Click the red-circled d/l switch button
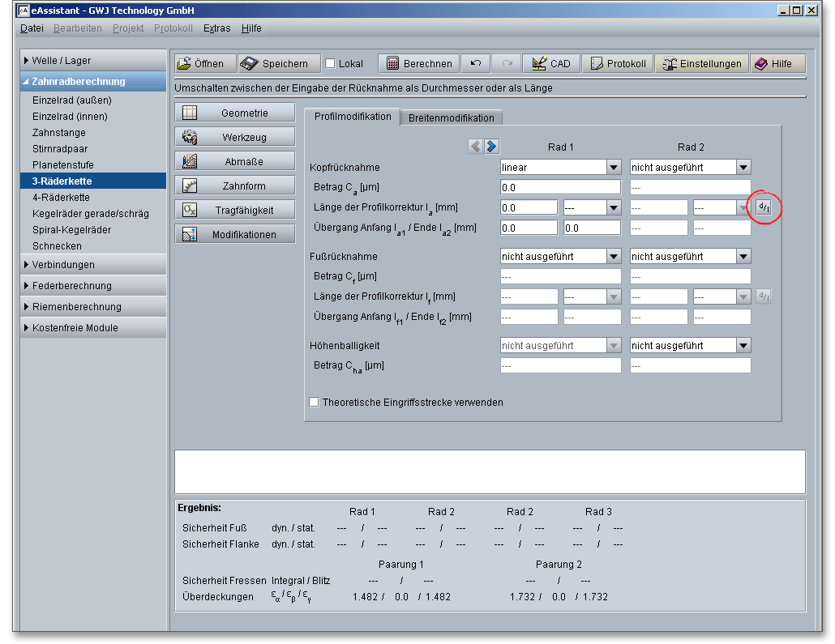The image size is (835, 644). point(764,207)
